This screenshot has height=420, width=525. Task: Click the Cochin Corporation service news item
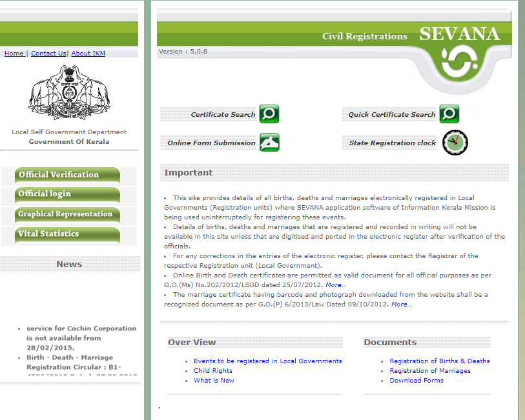pyautogui.click(x=81, y=338)
